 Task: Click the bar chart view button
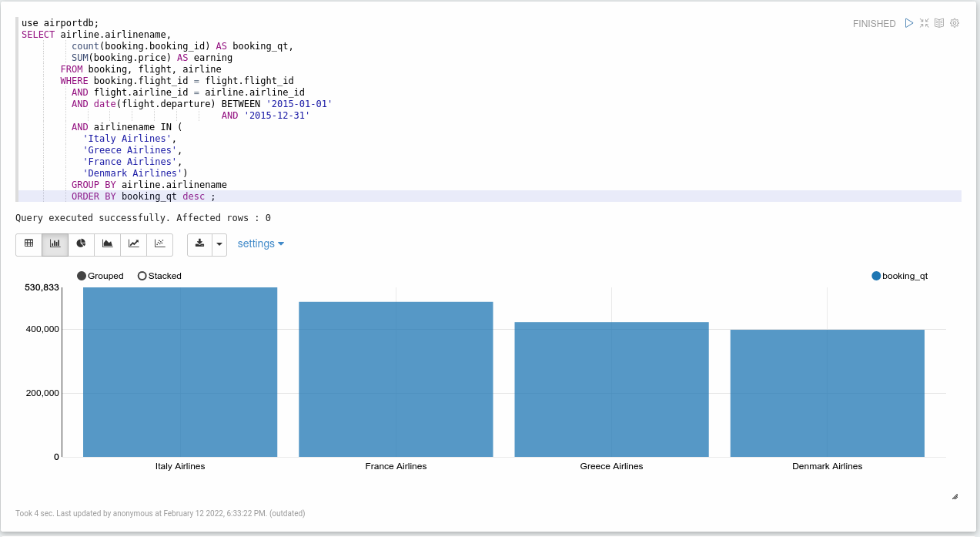(55, 243)
